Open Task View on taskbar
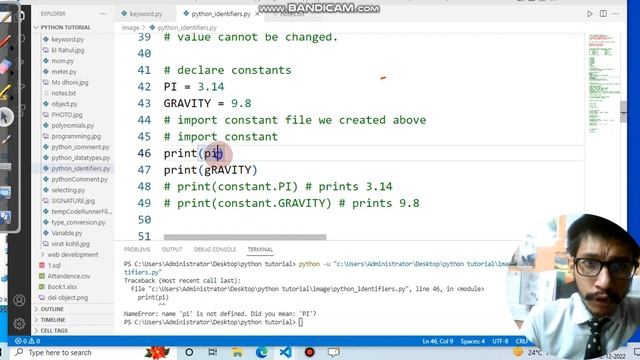This screenshot has width=640, height=360. [213, 352]
